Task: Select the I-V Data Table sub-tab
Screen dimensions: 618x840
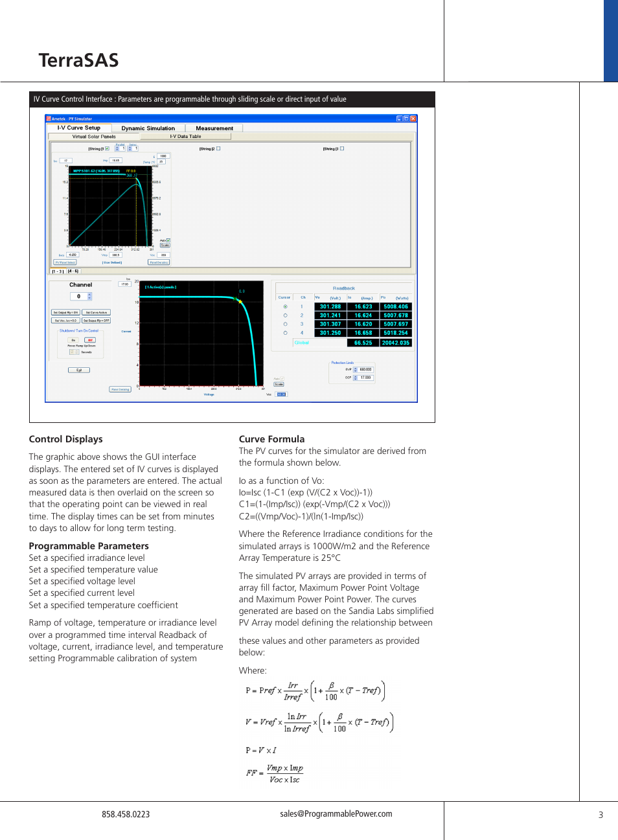Action: [185, 137]
